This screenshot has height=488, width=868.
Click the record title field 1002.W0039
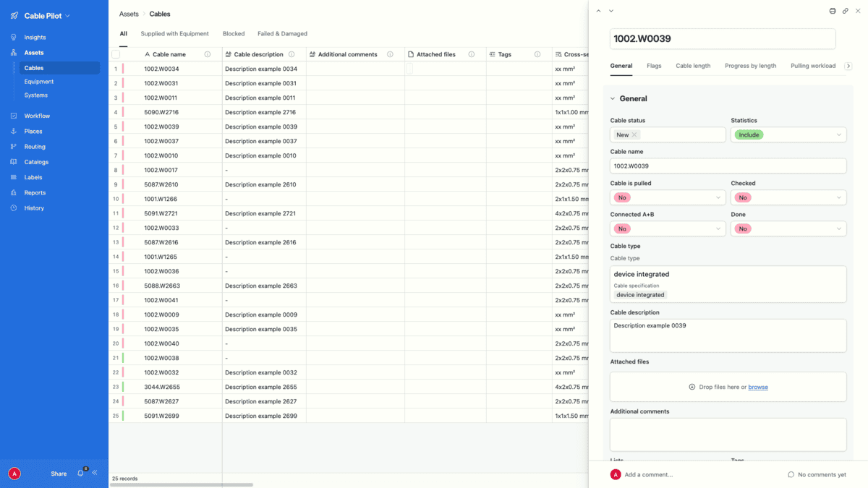pyautogui.click(x=723, y=39)
